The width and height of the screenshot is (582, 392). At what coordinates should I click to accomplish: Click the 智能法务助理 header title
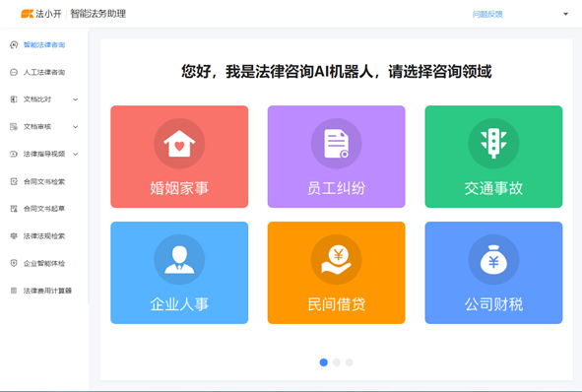point(98,14)
